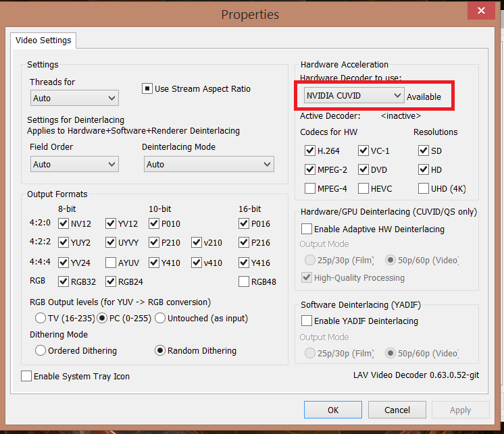Click the OK button
Viewport: 504px width, 434px height.
(x=333, y=410)
